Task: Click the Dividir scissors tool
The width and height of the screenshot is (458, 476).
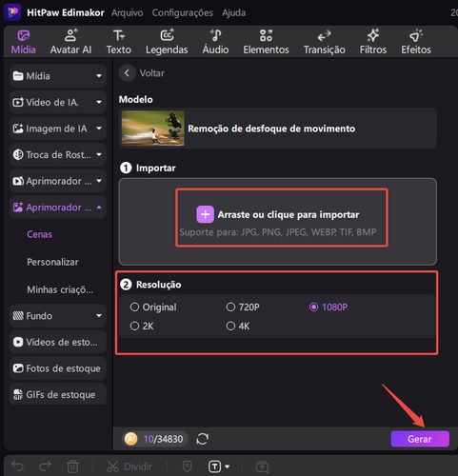Action: click(129, 466)
